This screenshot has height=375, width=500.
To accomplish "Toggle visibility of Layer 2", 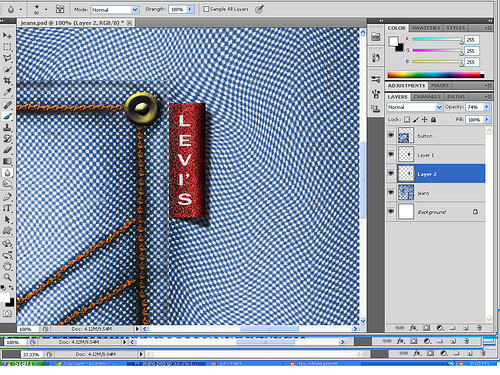I will click(x=391, y=173).
